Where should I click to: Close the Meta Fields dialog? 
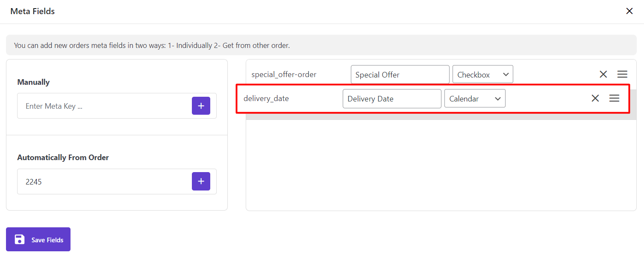629,12
